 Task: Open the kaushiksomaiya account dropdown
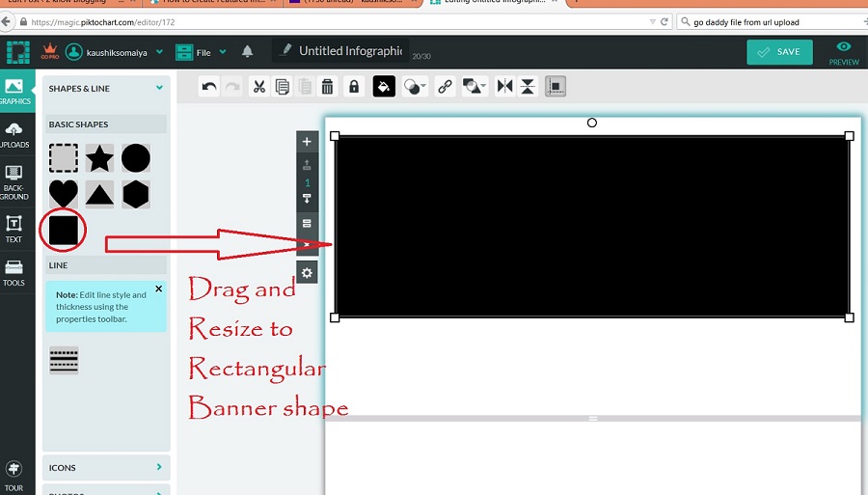[x=114, y=52]
